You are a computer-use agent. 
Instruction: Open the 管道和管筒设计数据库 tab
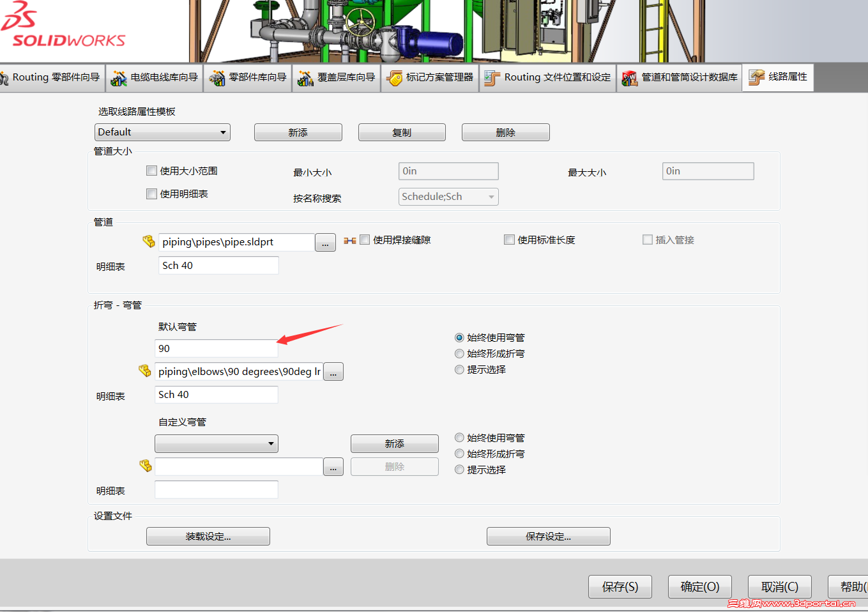pos(680,77)
